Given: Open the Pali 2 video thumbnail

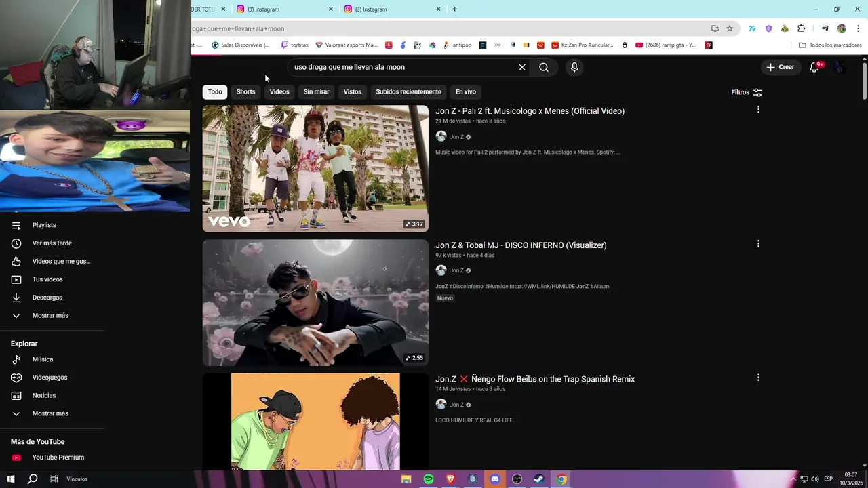Looking at the screenshot, I should [x=315, y=168].
